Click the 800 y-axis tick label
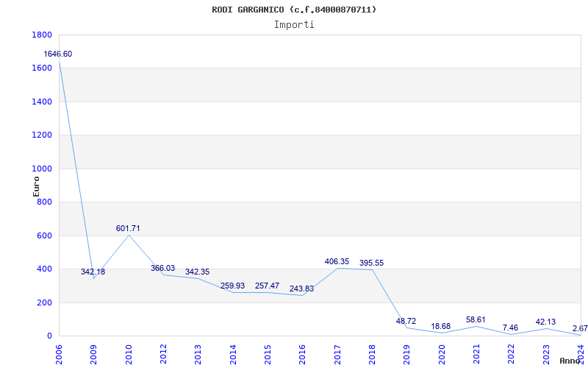588x368 pixels. [45, 202]
